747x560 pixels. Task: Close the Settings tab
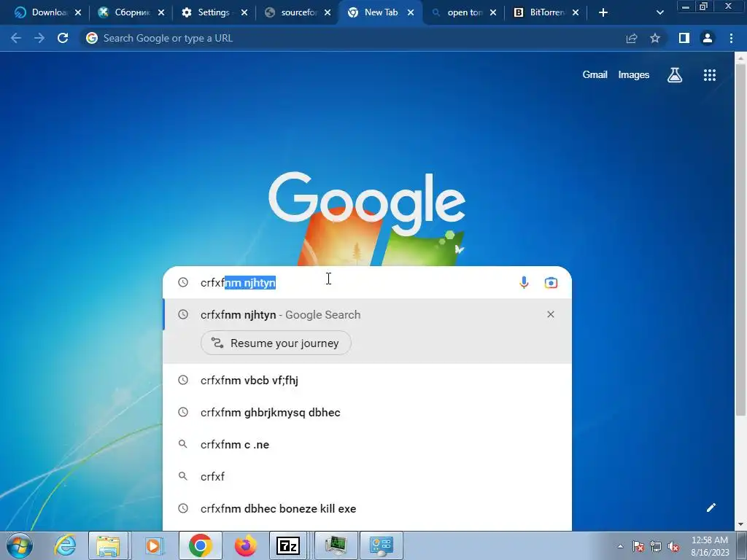click(244, 12)
